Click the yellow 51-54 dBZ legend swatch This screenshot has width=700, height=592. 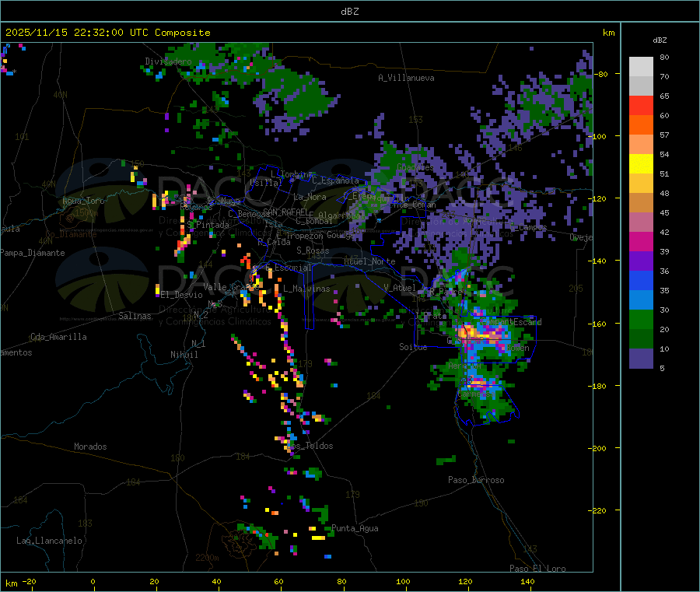pyautogui.click(x=641, y=164)
